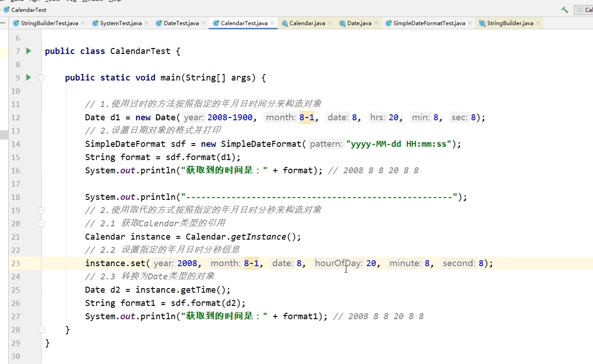This screenshot has width=593, height=364.
Task: Click the sec: parameter hint on line 12
Action: (x=459, y=118)
